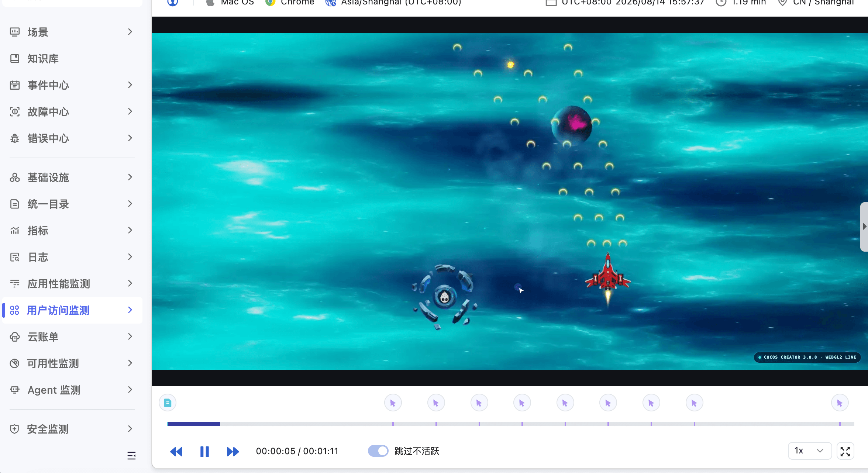Open the 指标 menu label
Screen dimensions: 868x473
[38, 231]
